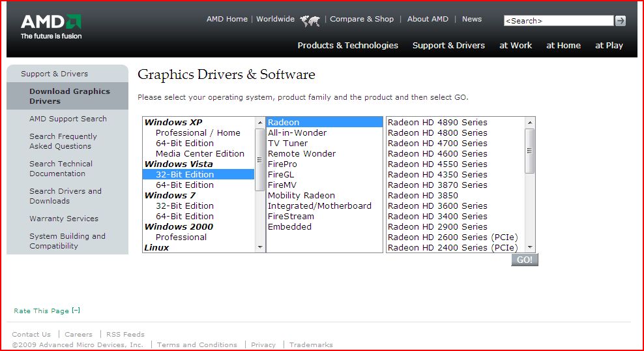
Task: Open Search Technical Documentation
Action: click(61, 168)
